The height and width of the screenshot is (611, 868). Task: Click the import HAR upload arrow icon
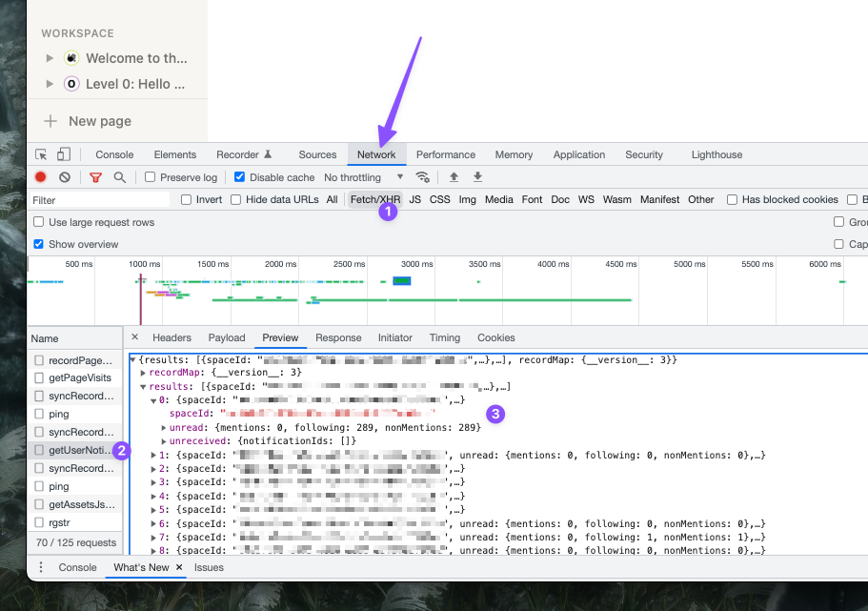point(454,177)
